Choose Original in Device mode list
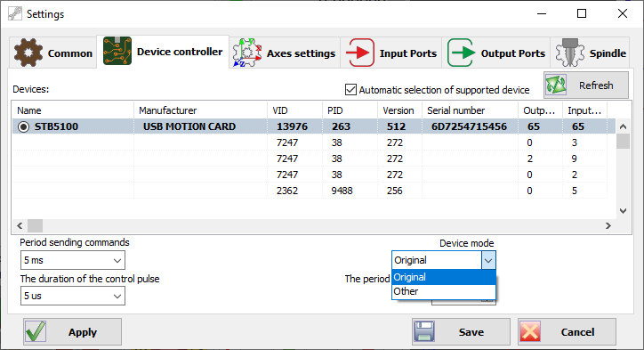The image size is (644, 350). point(444,277)
